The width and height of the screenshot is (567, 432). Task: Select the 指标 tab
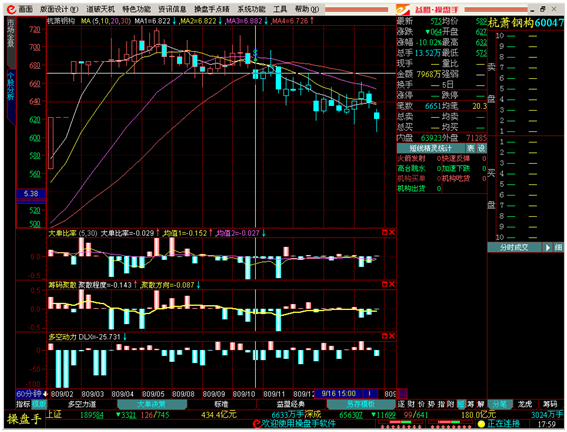[24, 404]
